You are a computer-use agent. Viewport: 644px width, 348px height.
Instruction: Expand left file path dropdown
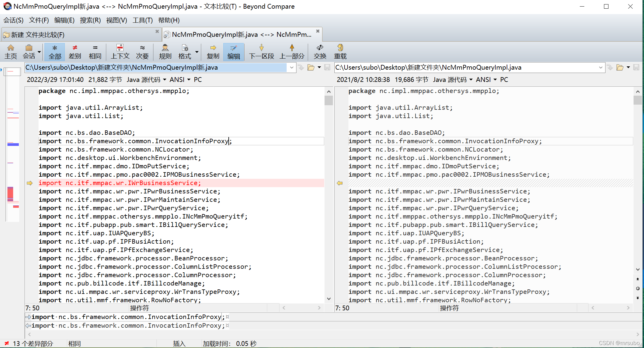pos(292,68)
